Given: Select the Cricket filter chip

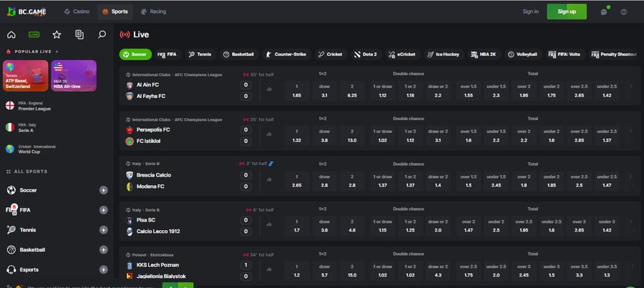Looking at the screenshot, I should [x=331, y=54].
